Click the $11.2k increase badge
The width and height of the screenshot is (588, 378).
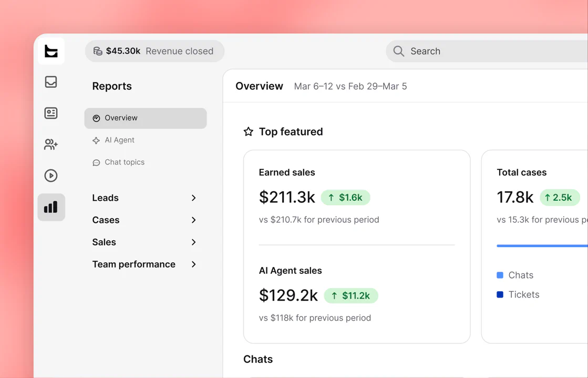[x=351, y=296]
